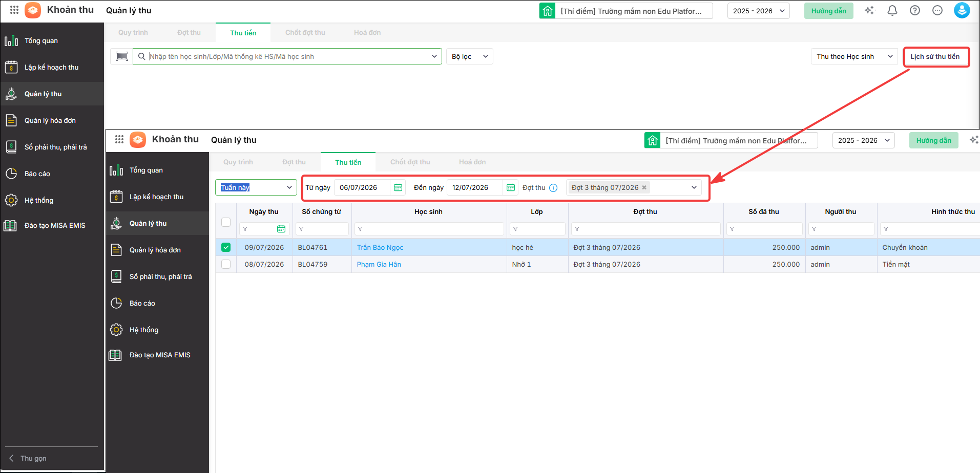Open the app grid launcher in the upper window

(14, 10)
